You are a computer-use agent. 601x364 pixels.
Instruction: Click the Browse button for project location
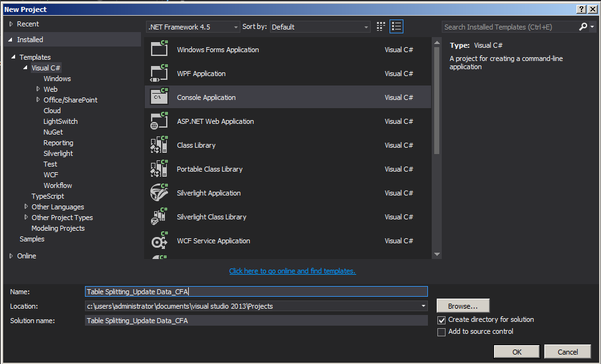tap(463, 306)
